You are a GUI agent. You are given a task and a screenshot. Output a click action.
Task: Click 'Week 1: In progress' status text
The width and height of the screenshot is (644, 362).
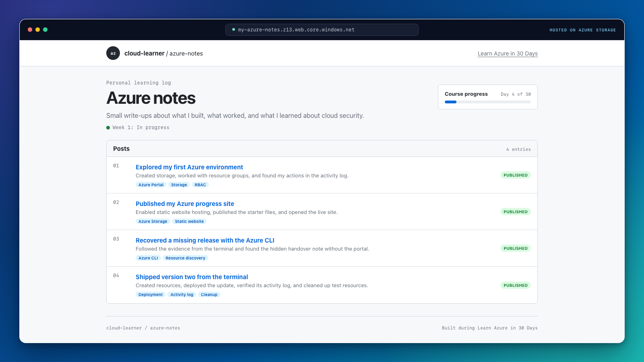141,128
